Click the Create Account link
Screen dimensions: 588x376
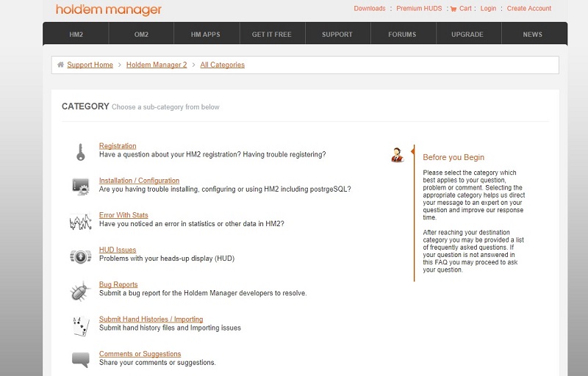click(528, 9)
